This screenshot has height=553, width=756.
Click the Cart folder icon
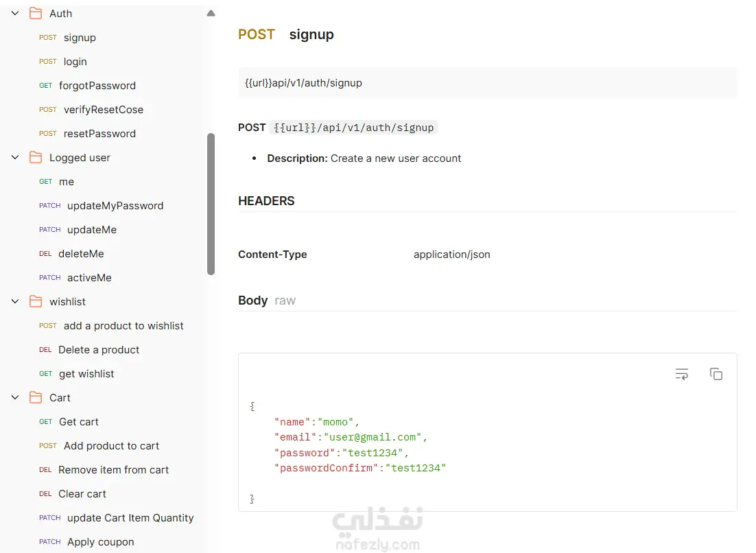pos(36,398)
